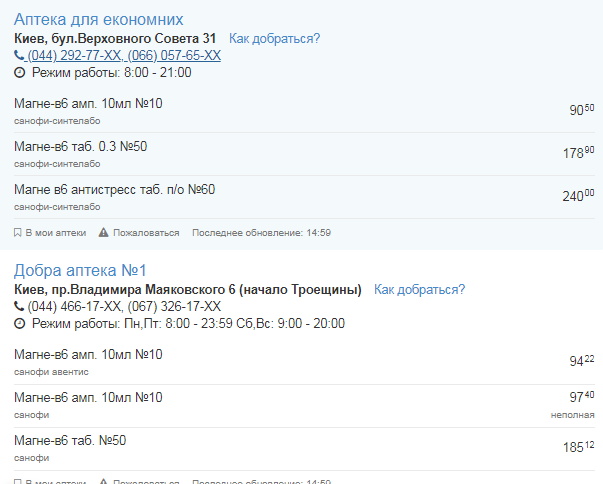Click неполная label under 97.40

pos(572,415)
